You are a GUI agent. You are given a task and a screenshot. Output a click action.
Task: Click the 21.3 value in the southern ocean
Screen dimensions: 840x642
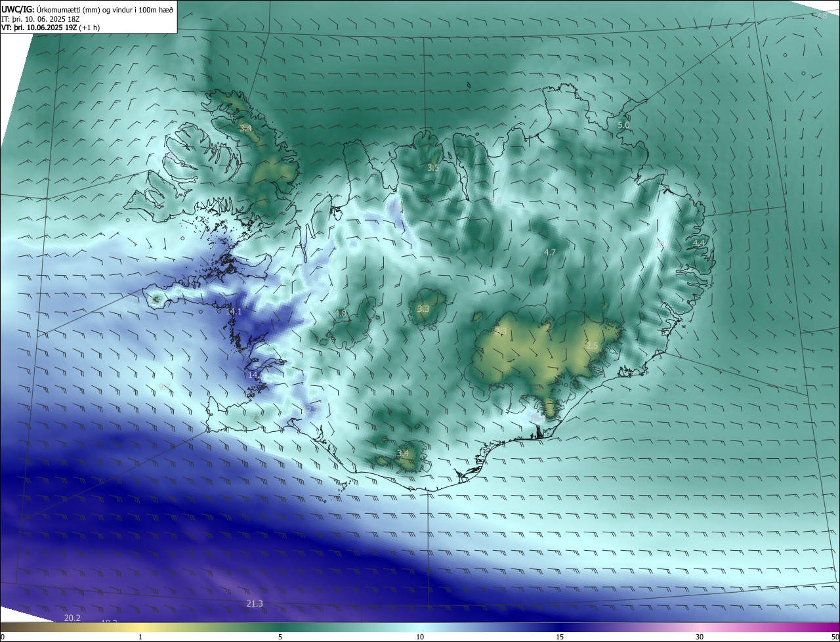coord(255,604)
